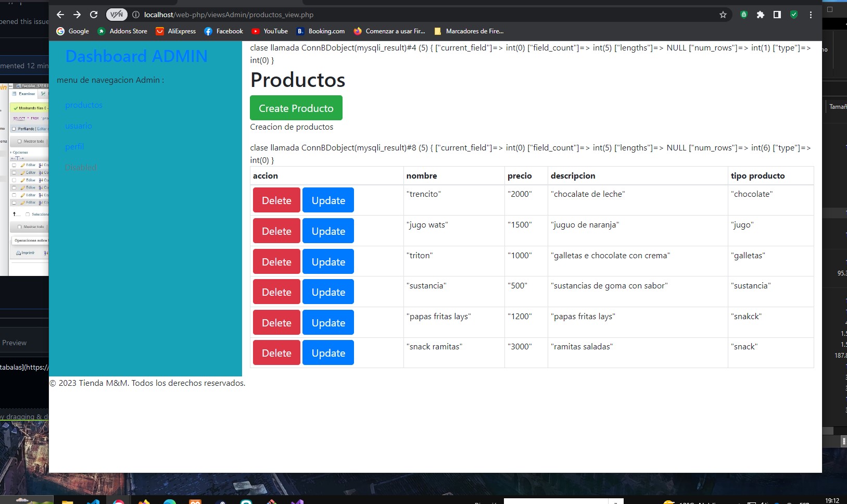
Task: Reload the current page
Action: (x=93, y=15)
